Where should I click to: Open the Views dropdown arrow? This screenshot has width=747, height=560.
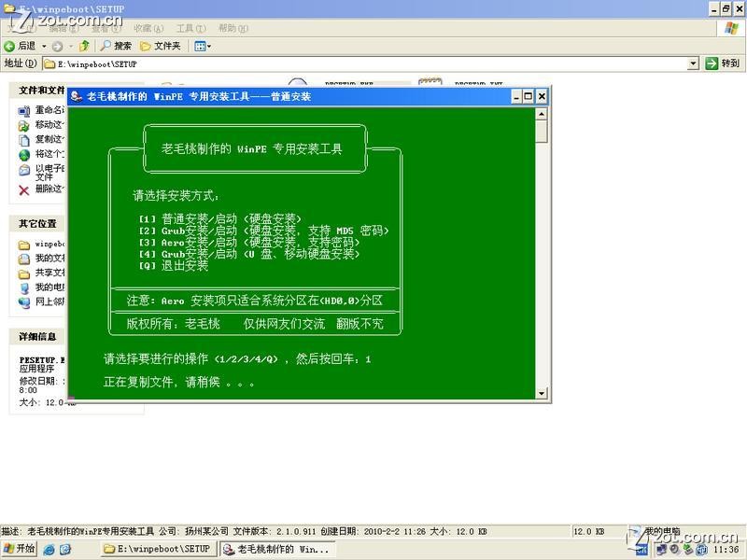click(209, 46)
